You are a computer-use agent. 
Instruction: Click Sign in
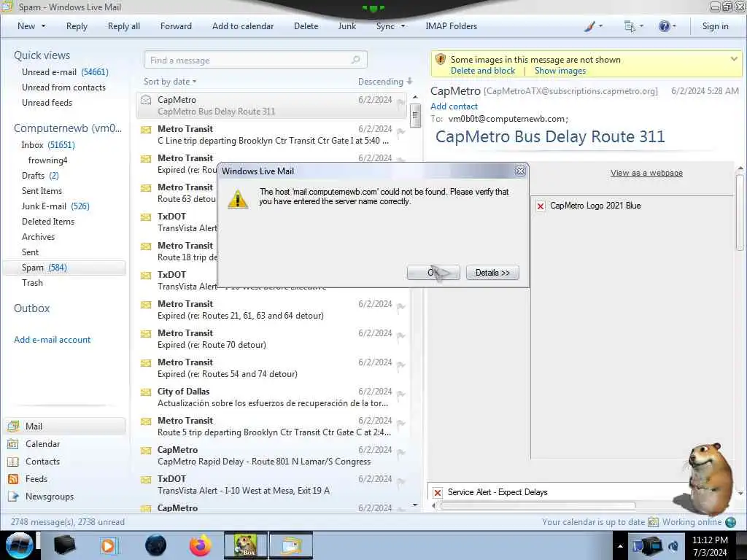[x=715, y=26]
